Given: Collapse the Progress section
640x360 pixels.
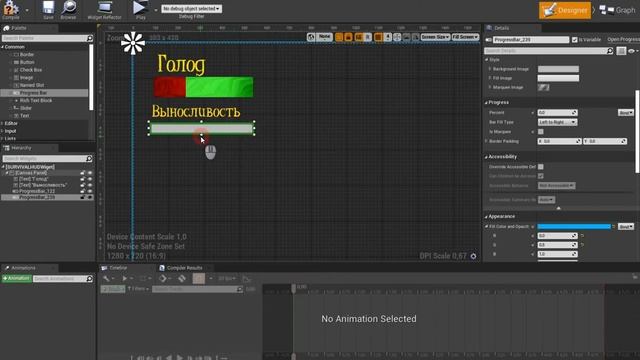Looking at the screenshot, I should click(486, 102).
